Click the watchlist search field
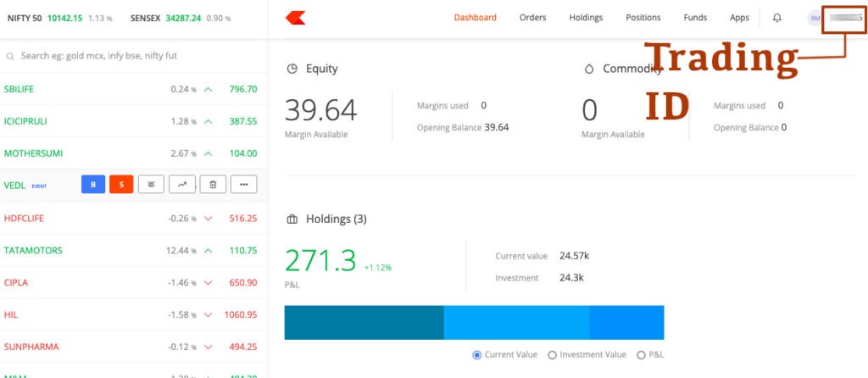 (134, 56)
